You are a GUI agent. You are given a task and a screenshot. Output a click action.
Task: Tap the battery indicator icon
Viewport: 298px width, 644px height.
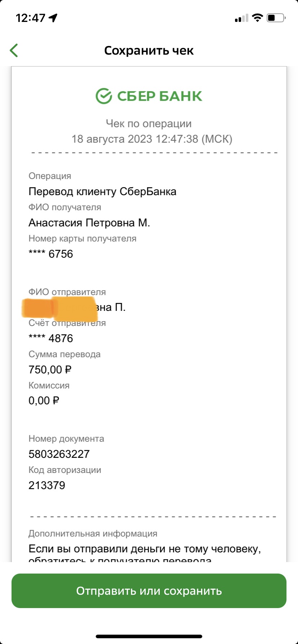(x=276, y=18)
